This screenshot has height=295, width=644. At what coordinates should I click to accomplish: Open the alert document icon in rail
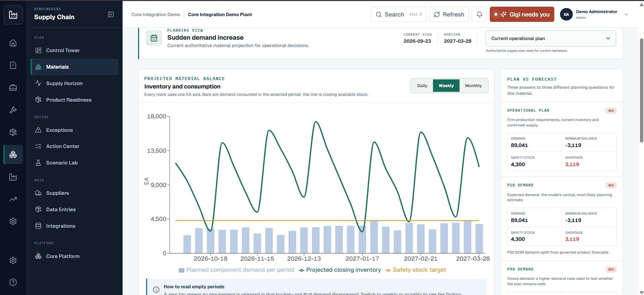[13, 65]
